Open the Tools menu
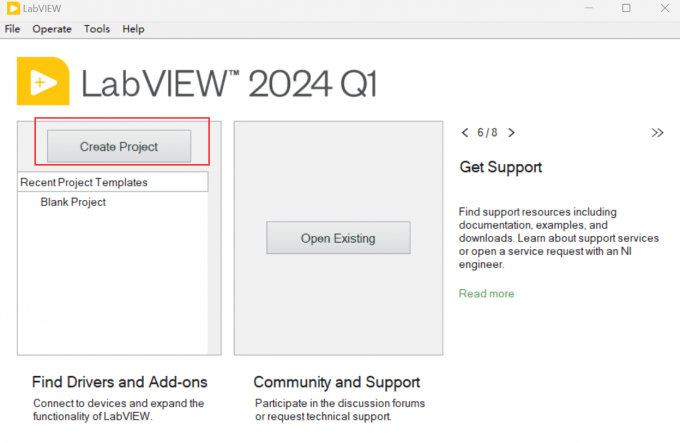This screenshot has height=443, width=680. 97,29
